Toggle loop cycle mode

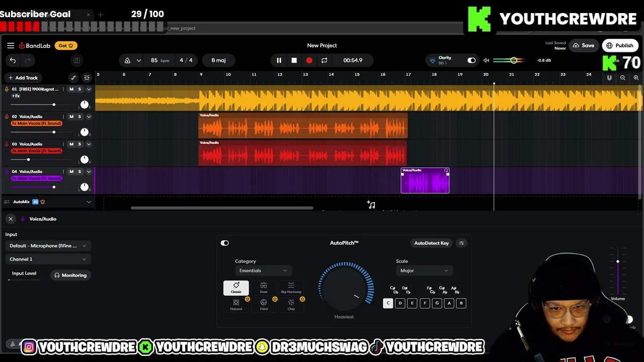325,60
